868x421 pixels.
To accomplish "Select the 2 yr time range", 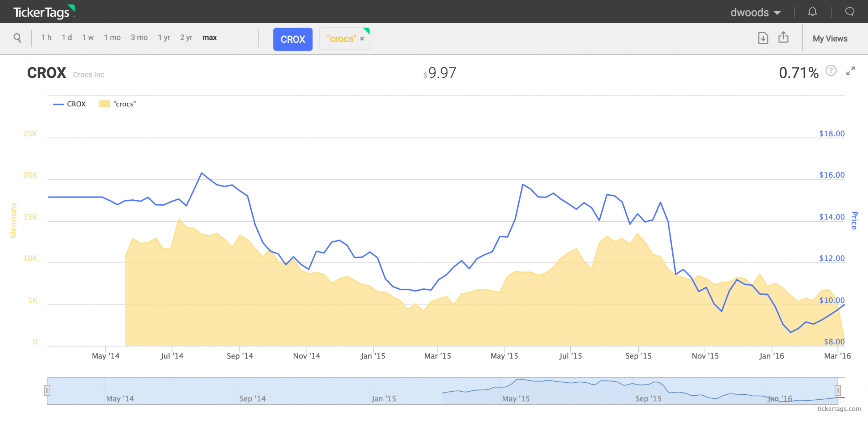I will [x=186, y=37].
